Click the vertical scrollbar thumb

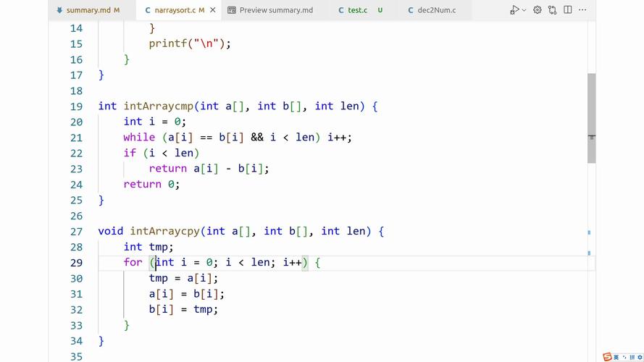coord(591,118)
